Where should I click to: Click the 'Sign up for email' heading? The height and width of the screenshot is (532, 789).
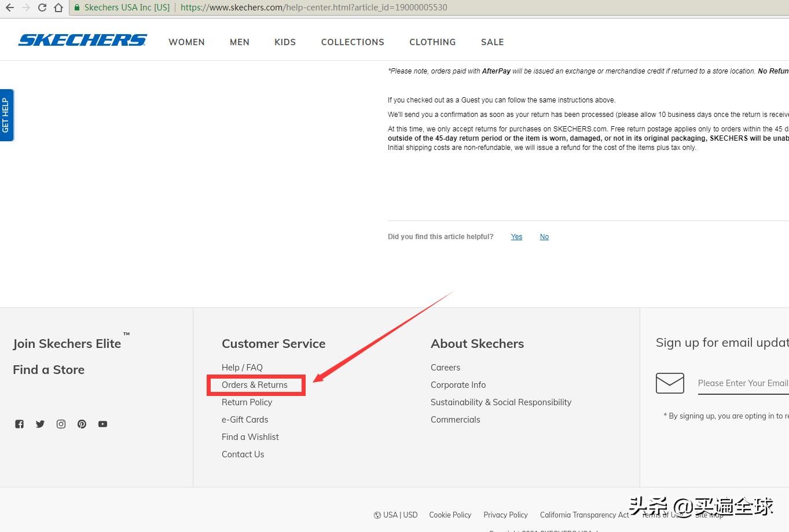722,343
